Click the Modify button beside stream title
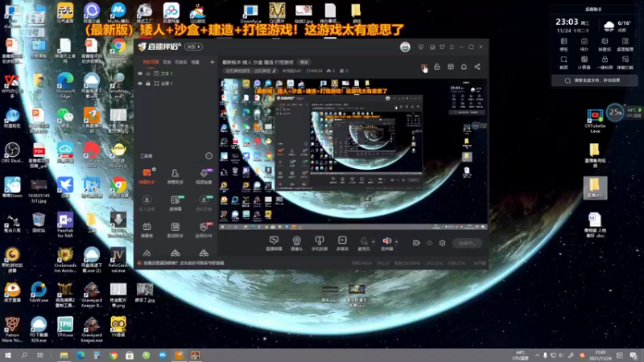 pyautogui.click(x=304, y=62)
